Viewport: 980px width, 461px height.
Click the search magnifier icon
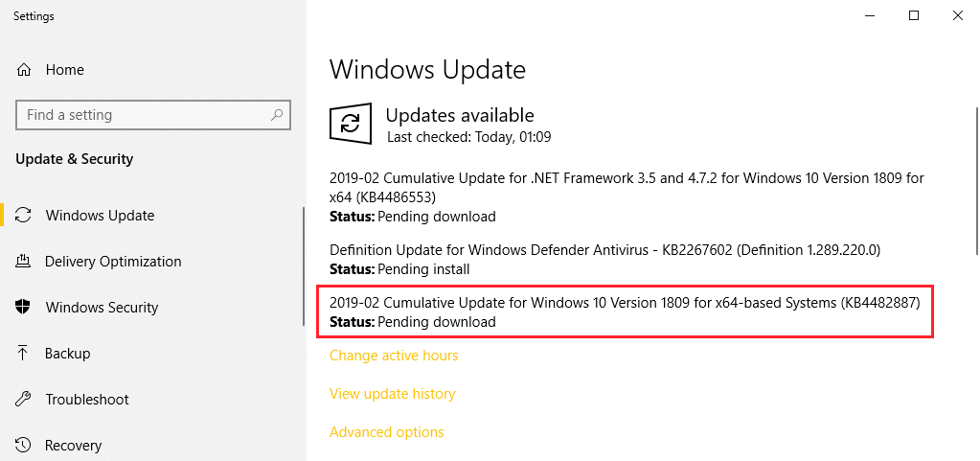click(278, 115)
